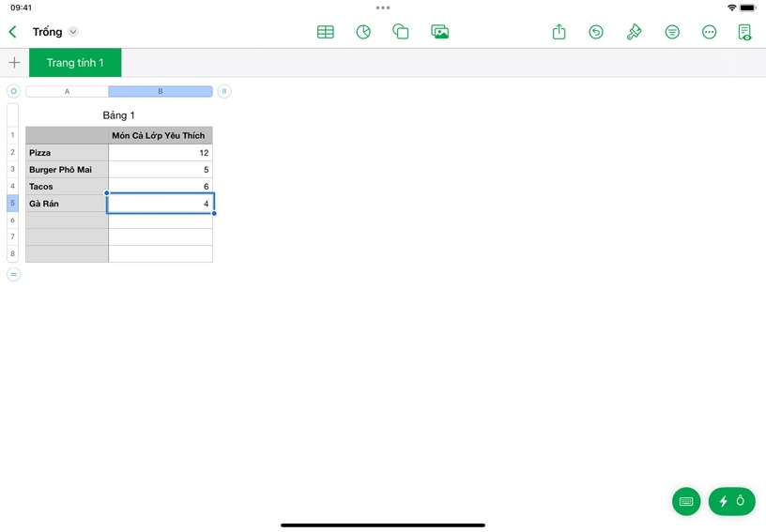
Task: Select column B header
Action: pyautogui.click(x=161, y=92)
